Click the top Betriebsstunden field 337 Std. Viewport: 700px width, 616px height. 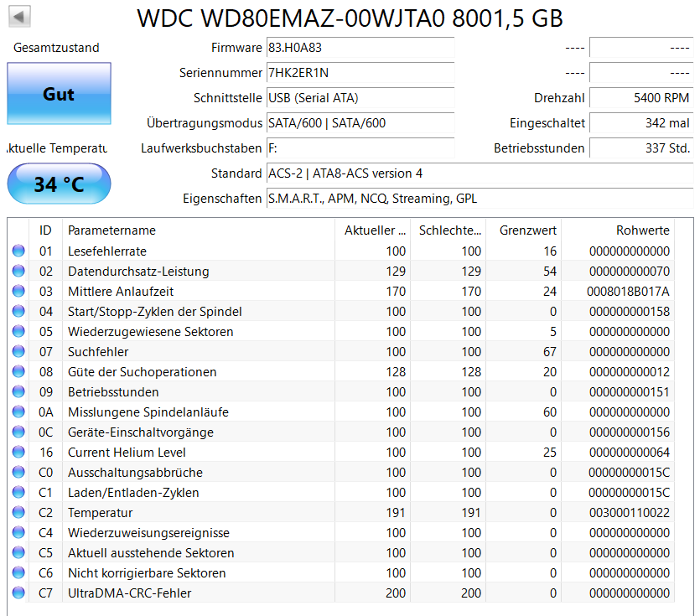coord(641,148)
